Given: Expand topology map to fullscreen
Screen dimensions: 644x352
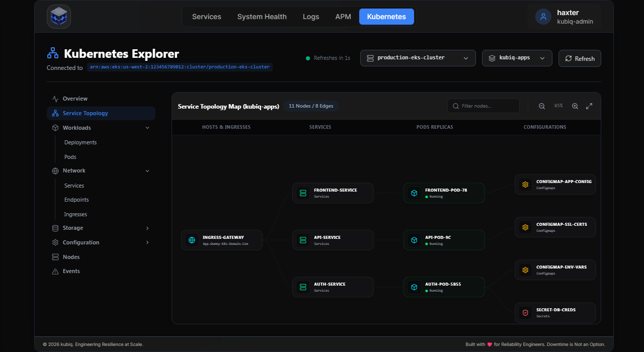Looking at the screenshot, I should point(589,106).
